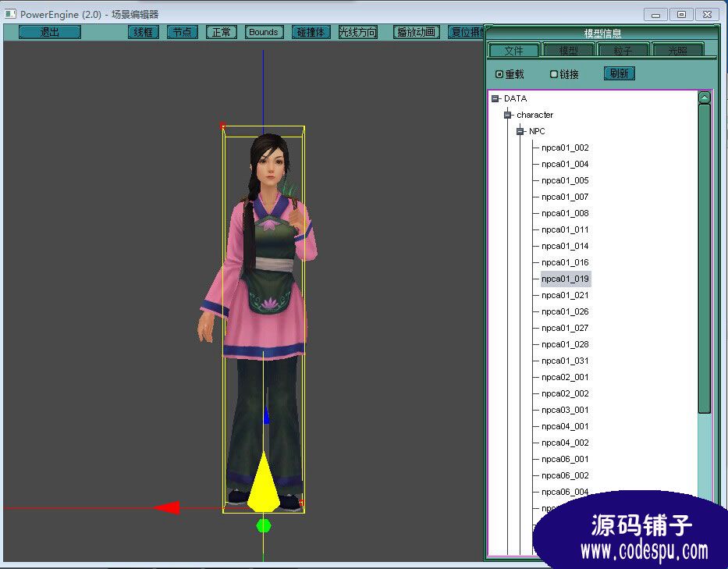Click the tree scrollbar up arrow

(x=705, y=98)
